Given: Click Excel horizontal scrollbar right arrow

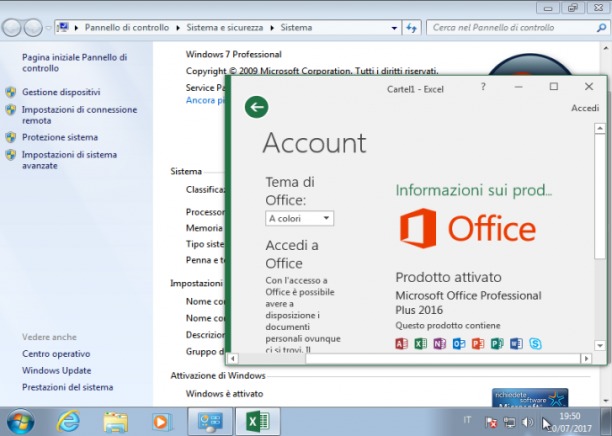Looking at the screenshot, I should (x=586, y=358).
